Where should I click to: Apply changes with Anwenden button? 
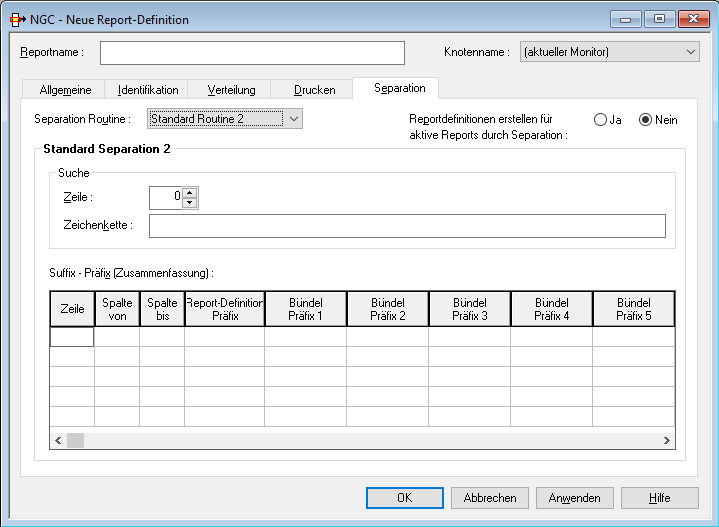575,498
